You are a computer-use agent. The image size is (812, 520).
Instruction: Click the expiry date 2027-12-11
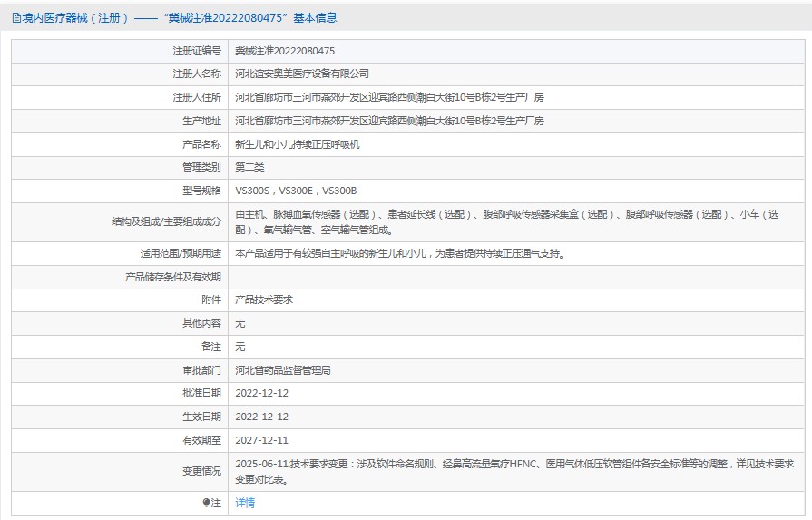tap(261, 440)
